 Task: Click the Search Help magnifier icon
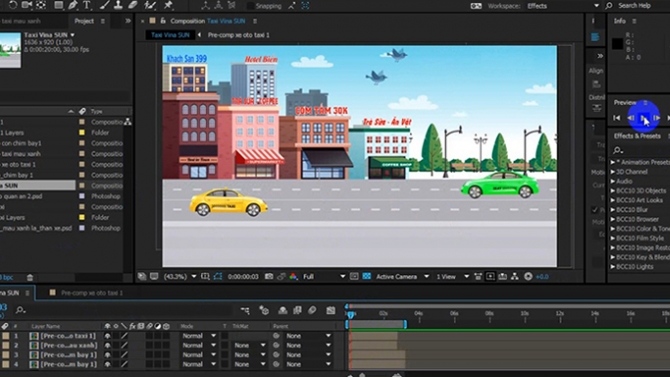[609, 6]
